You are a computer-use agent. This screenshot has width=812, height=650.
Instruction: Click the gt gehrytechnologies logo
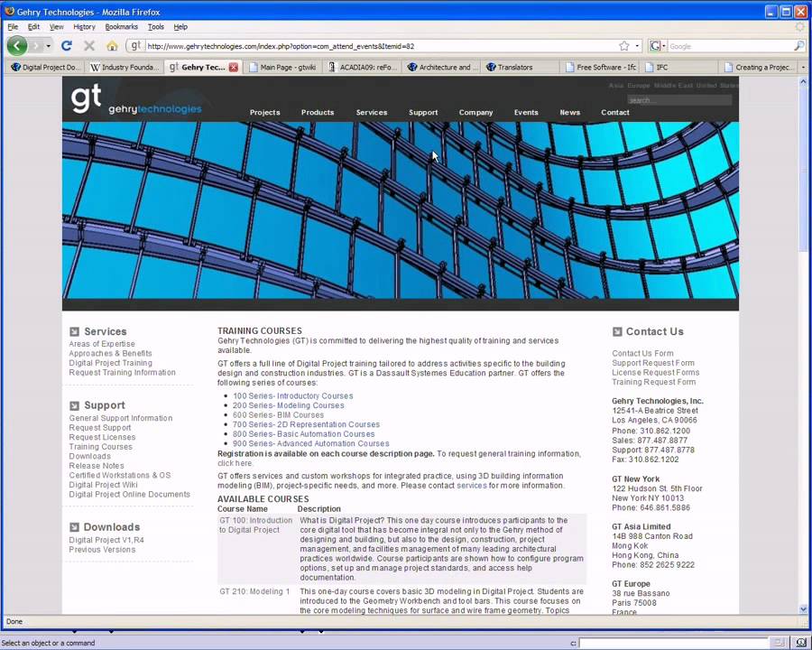(136, 99)
